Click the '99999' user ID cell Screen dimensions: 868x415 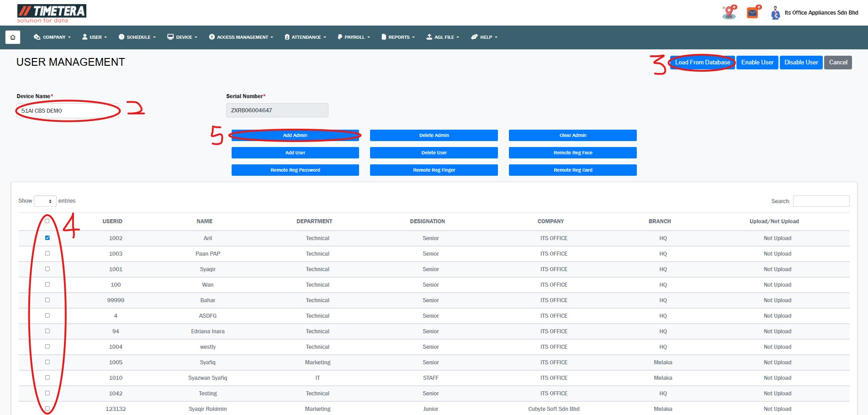116,300
